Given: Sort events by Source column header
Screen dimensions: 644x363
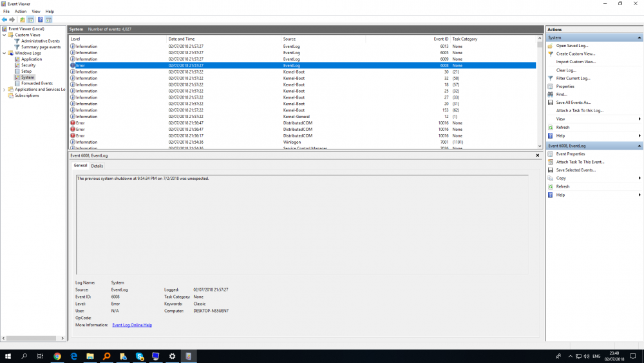Looking at the screenshot, I should tap(323, 39).
